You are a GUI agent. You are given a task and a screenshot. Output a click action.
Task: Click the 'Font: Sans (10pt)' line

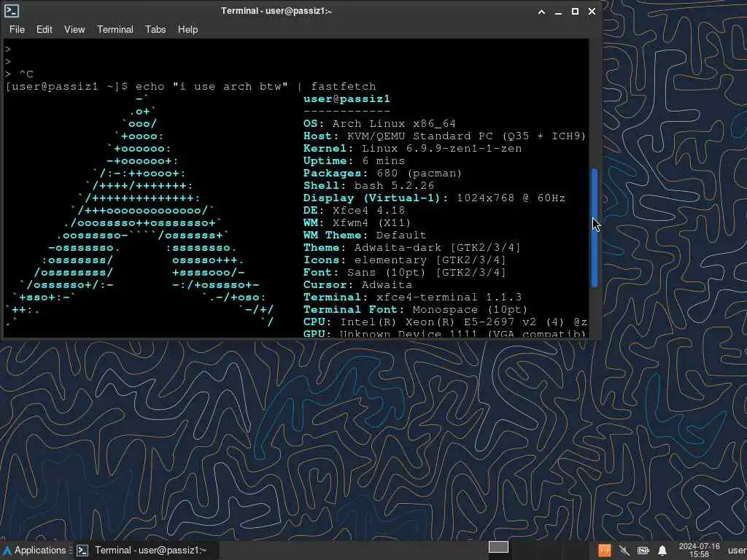click(404, 273)
